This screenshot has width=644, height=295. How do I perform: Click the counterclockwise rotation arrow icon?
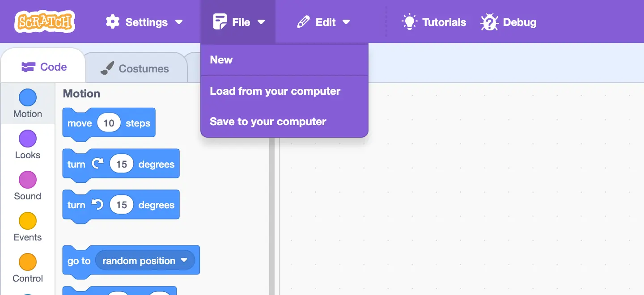point(97,205)
